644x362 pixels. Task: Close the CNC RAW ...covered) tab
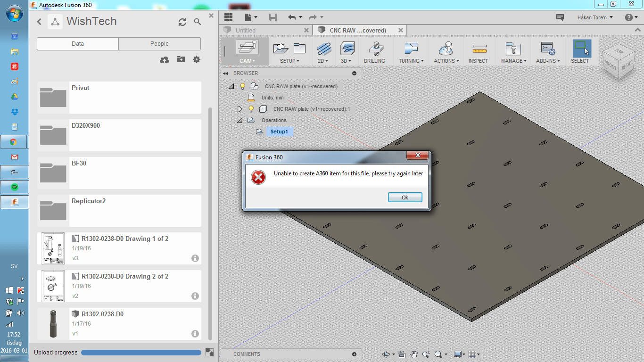click(x=401, y=30)
